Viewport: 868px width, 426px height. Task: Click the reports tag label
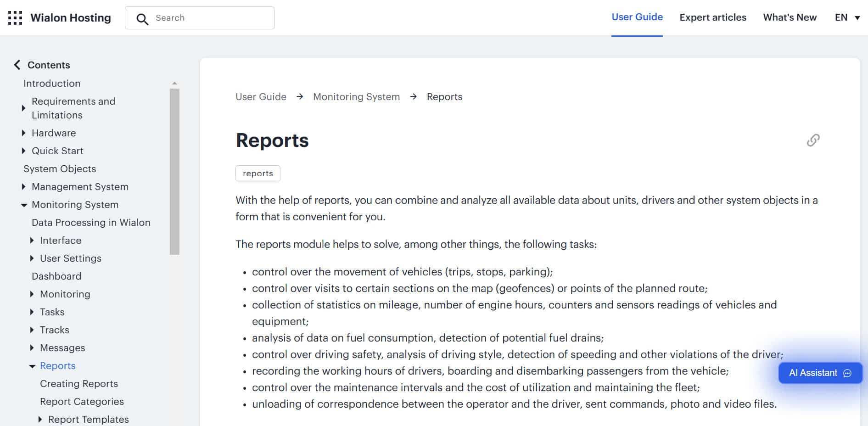pos(258,174)
